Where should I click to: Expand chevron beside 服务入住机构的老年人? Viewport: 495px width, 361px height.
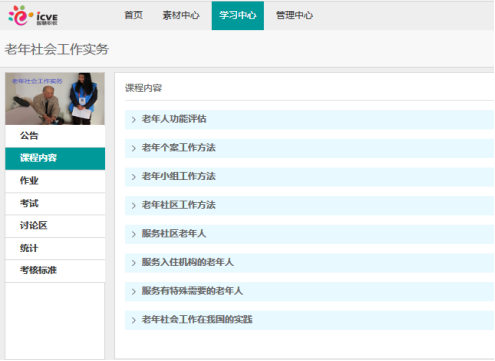tap(134, 263)
